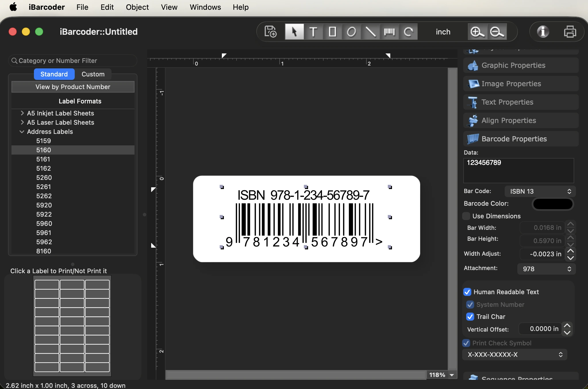Click the Align Properties panel icon
The width and height of the screenshot is (588, 389).
tap(473, 121)
